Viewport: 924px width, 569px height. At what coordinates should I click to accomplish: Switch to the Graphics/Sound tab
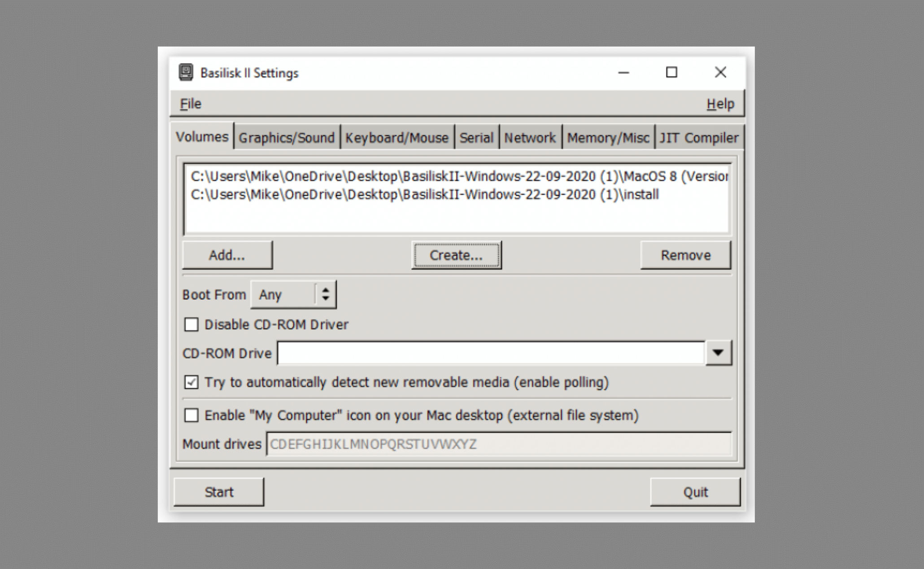coord(287,137)
